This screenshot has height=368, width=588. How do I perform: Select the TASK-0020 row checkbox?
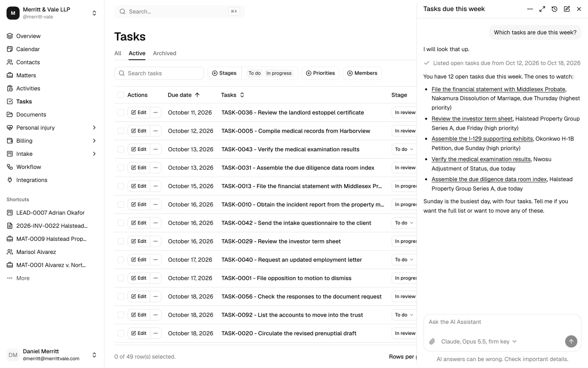click(x=121, y=333)
